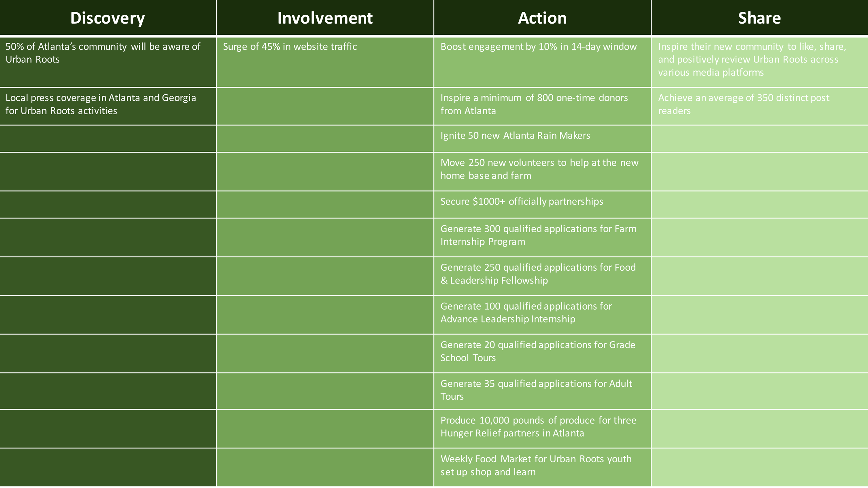This screenshot has width=868, height=488.
Task: Click 'Surge of 45% in website traffic' cell
Action: pos(325,62)
